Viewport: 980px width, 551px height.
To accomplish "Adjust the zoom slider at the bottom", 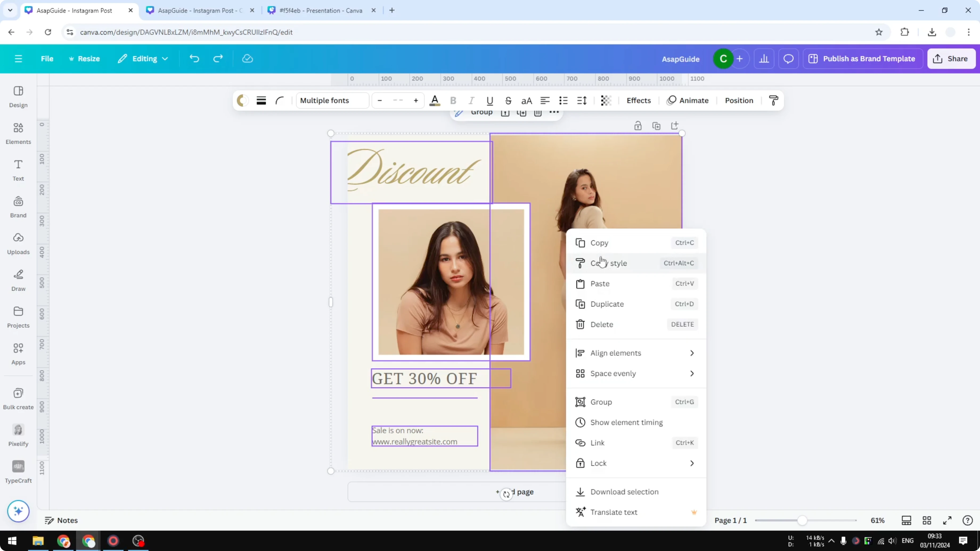I will point(803,520).
